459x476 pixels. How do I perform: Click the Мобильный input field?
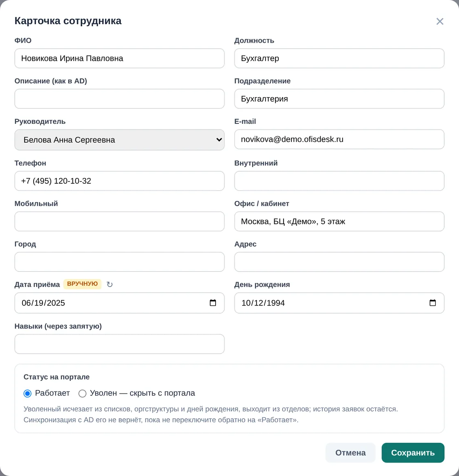coord(120,221)
